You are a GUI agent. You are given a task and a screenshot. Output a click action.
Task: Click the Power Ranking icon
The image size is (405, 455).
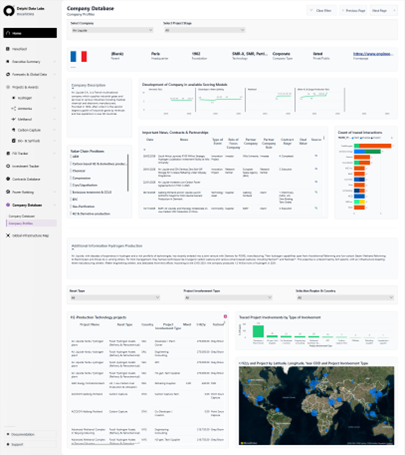pyautogui.click(x=8, y=192)
